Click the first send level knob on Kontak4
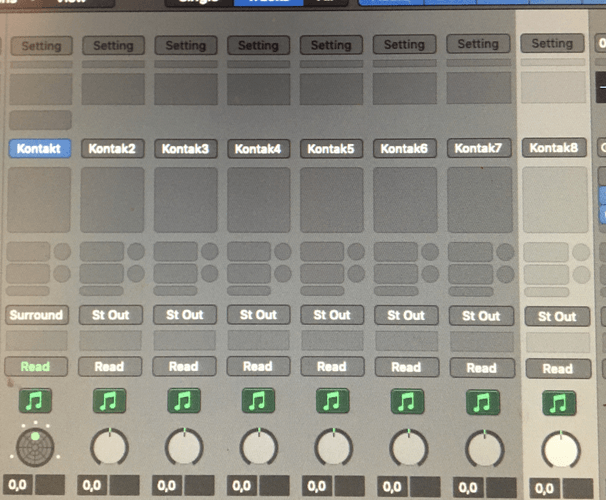 point(283,252)
